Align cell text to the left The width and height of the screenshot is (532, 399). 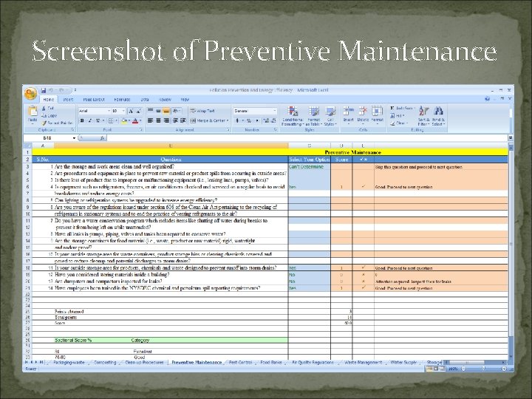click(150, 120)
